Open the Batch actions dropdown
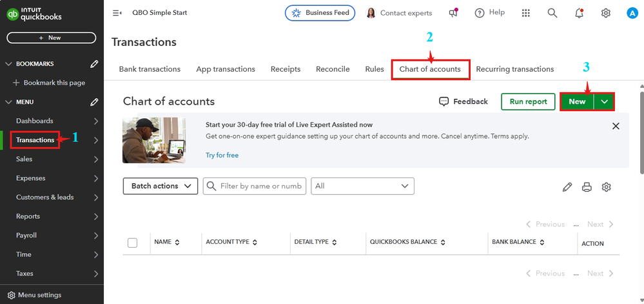 coord(161,186)
